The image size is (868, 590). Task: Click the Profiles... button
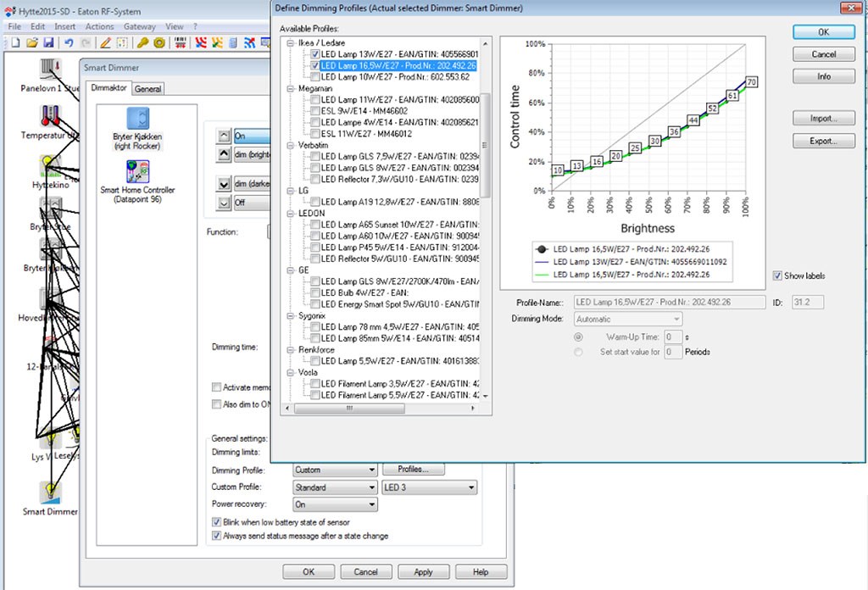414,470
